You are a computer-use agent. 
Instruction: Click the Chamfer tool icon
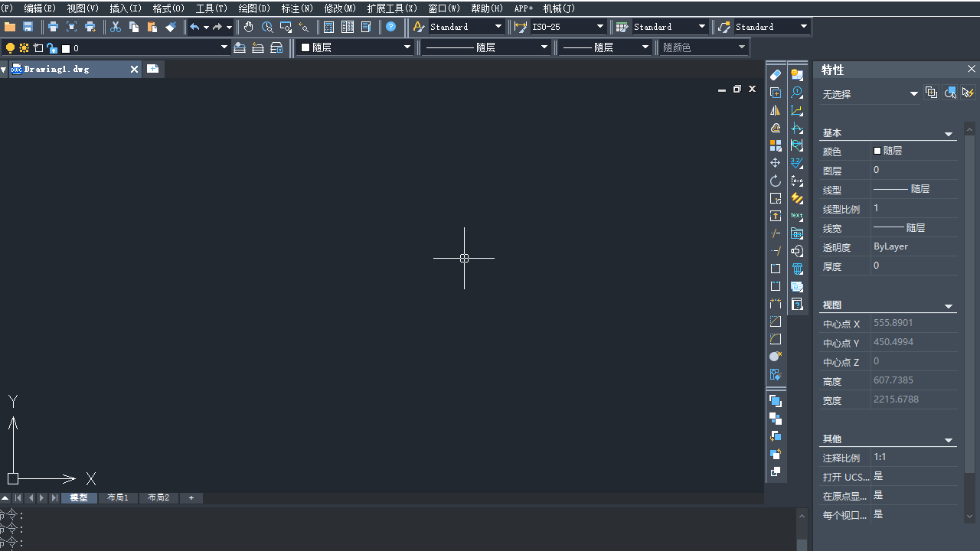point(776,321)
